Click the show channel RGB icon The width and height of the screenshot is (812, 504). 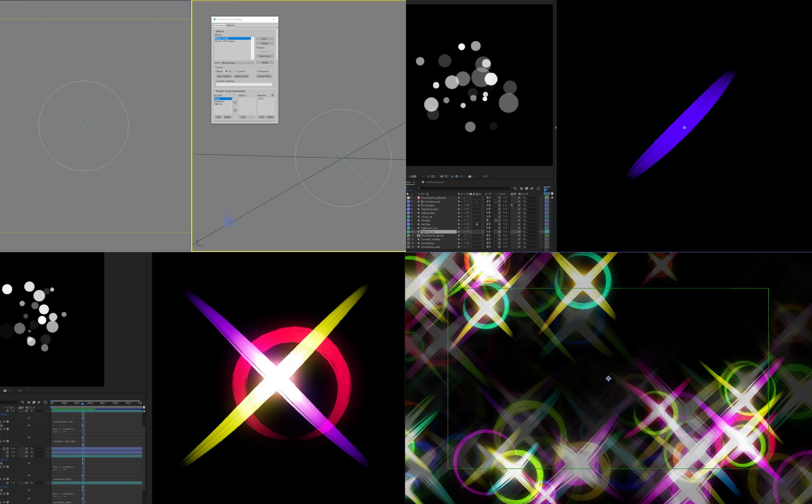452,177
